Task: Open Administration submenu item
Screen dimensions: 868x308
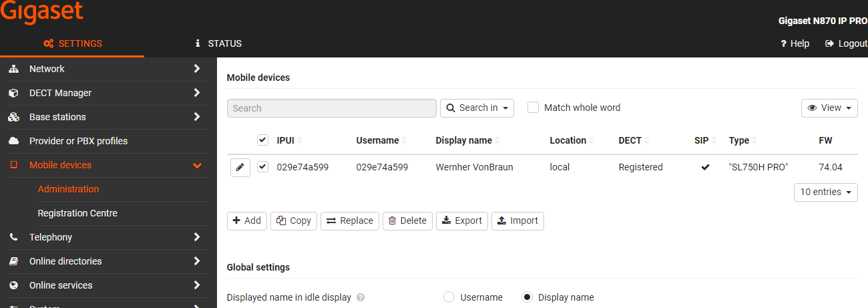Action: [68, 189]
